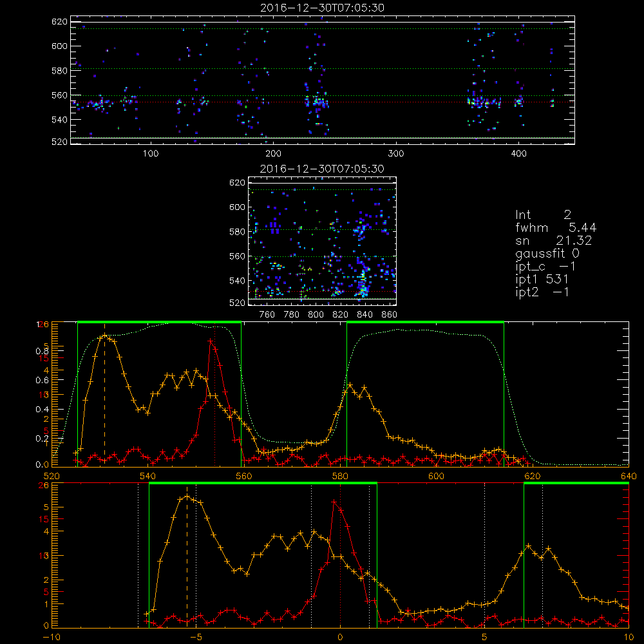Click the middle image title 2016-12-30T07:05:30
The width and height of the screenshot is (644, 644).
(x=323, y=169)
